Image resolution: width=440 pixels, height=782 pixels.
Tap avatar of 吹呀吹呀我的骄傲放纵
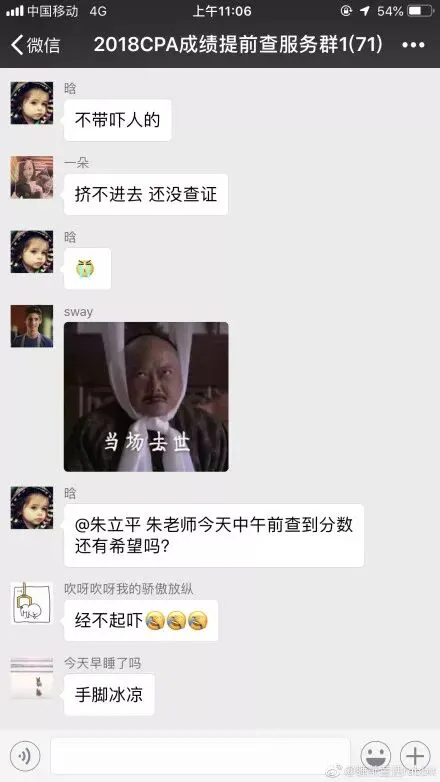[x=32, y=603]
